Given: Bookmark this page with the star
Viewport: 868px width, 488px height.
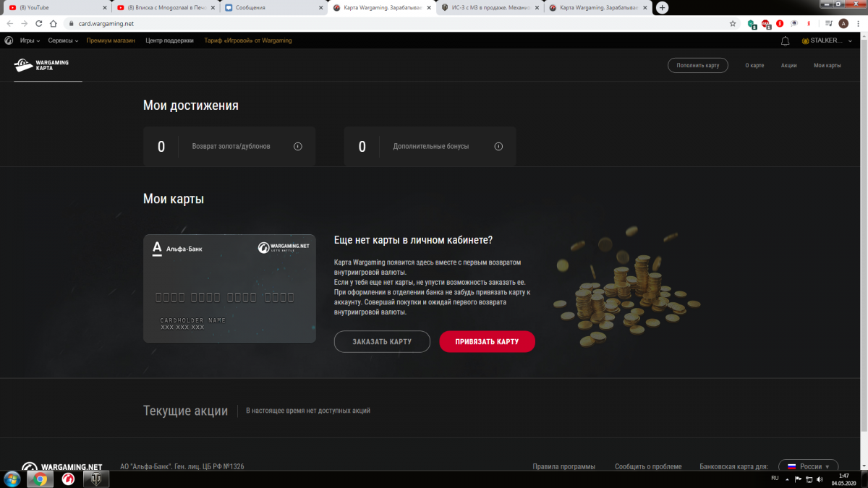Looking at the screenshot, I should tap(733, 23).
